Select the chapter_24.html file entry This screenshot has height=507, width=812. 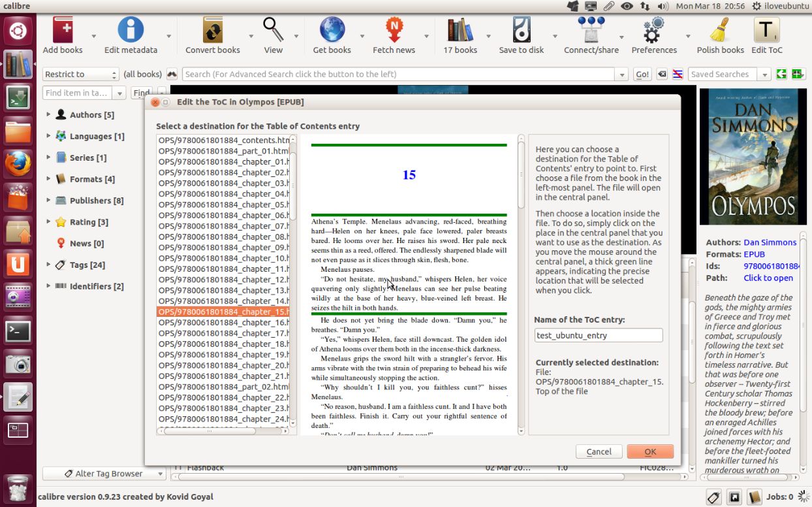coord(223,419)
